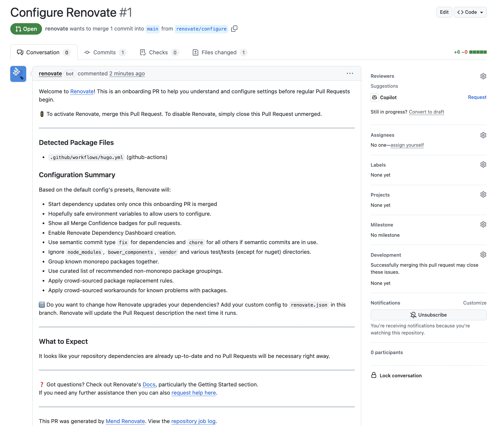Expand the Code dropdown button
Viewport: 504px width, 426px height.
[x=470, y=12]
